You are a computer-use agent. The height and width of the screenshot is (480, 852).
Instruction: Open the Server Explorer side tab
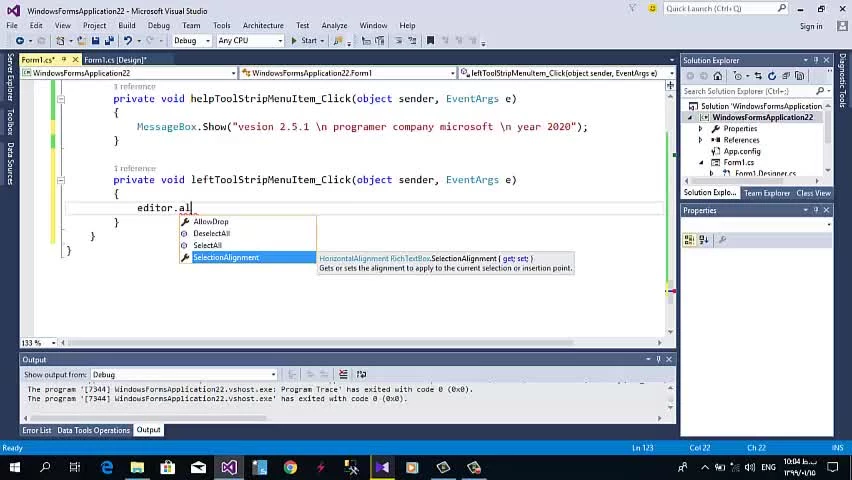coord(10,77)
